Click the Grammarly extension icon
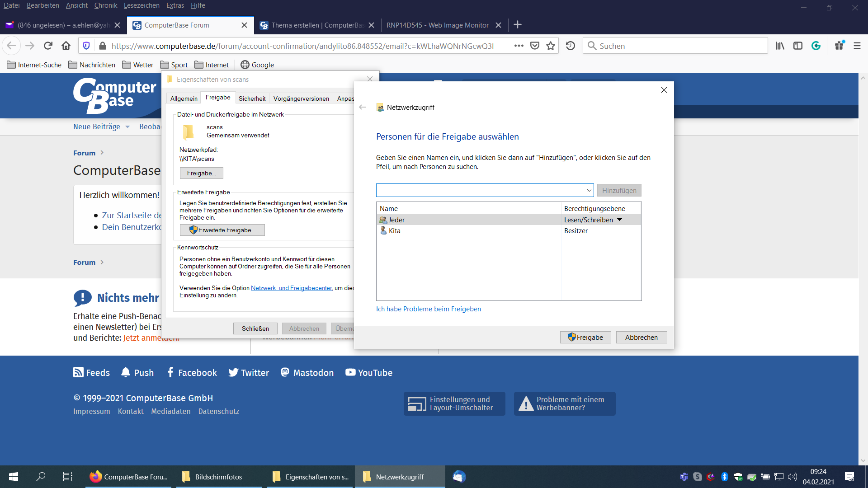 pos(816,46)
